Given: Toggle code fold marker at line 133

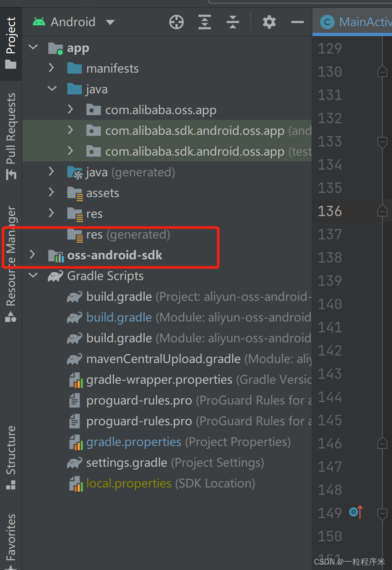Looking at the screenshot, I should 382,142.
